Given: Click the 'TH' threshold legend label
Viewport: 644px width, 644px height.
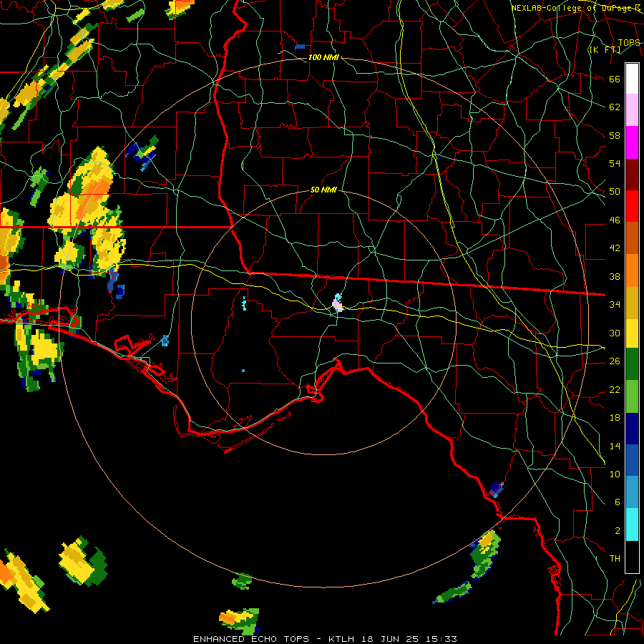Looking at the screenshot, I should tap(615, 559).
